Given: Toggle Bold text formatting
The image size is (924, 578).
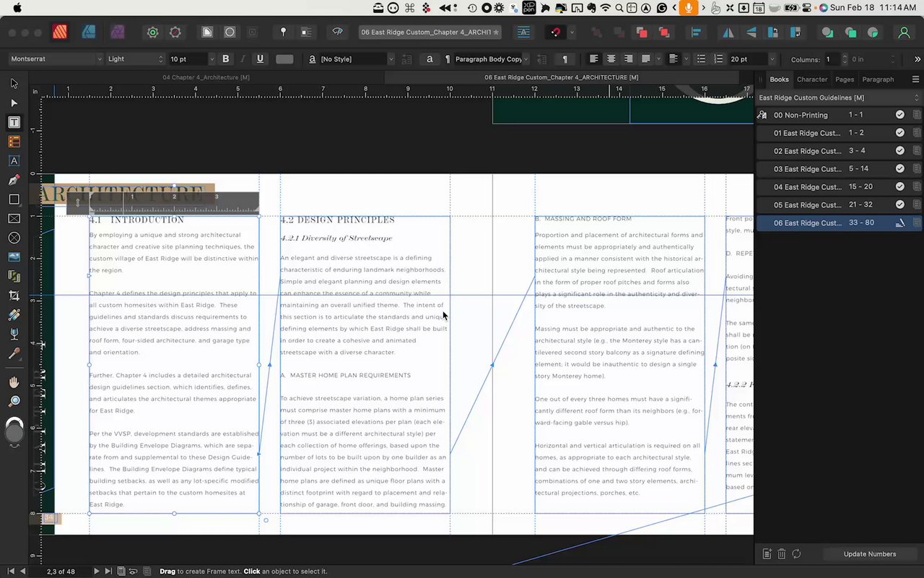Looking at the screenshot, I should click(x=226, y=59).
